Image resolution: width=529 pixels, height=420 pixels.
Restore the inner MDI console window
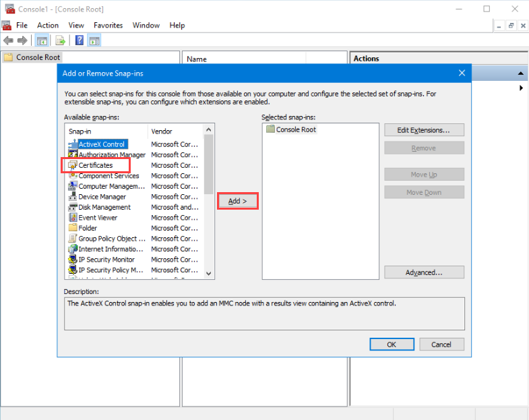click(511, 26)
